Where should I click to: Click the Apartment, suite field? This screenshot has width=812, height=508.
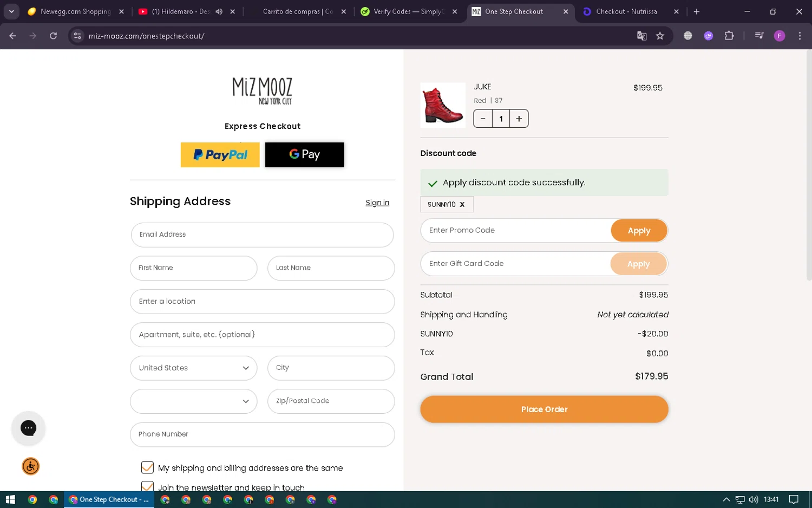(x=262, y=335)
